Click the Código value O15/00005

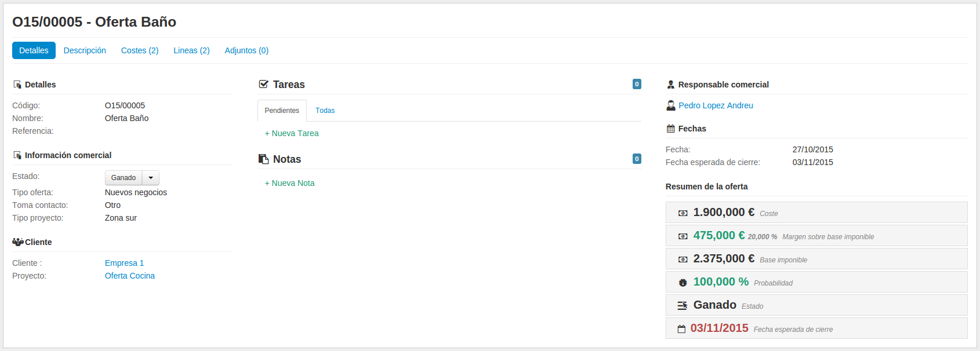click(x=125, y=105)
